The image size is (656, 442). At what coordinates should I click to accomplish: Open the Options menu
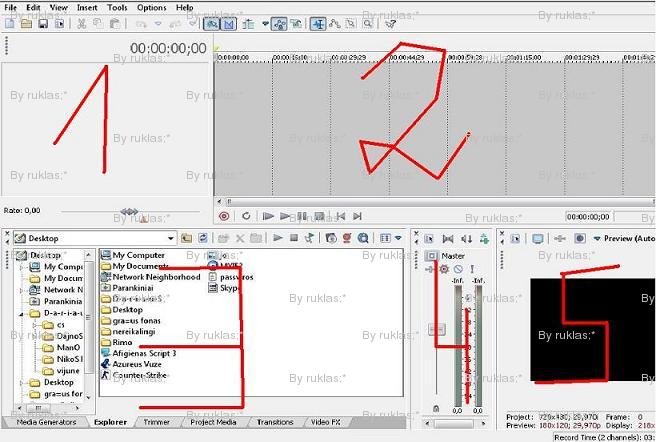pyautogui.click(x=151, y=8)
